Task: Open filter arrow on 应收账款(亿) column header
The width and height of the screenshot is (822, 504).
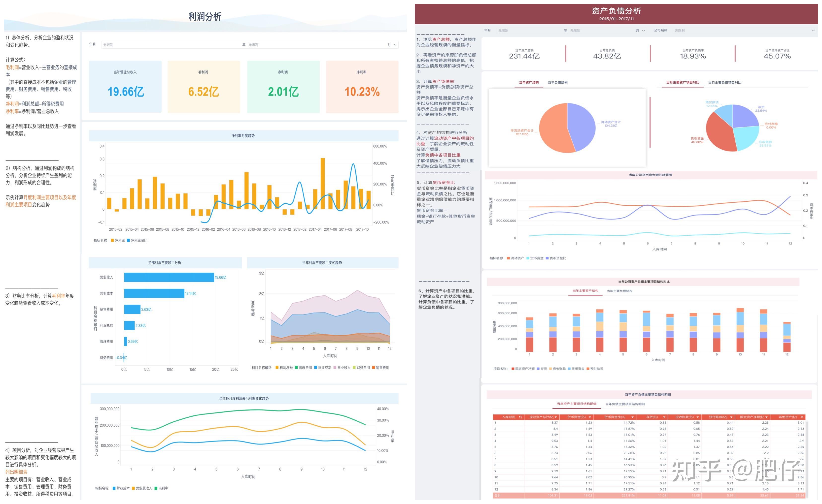Action: (x=698, y=417)
